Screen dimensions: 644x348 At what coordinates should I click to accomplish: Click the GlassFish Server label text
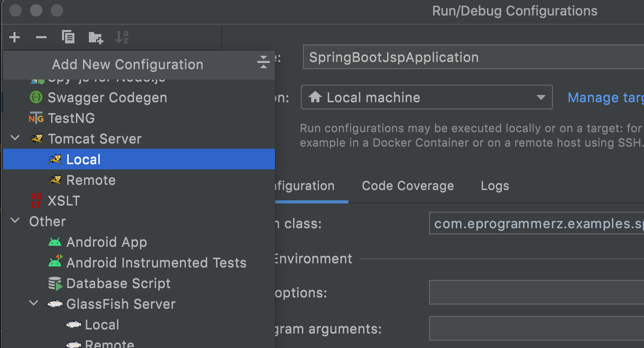coord(121,304)
